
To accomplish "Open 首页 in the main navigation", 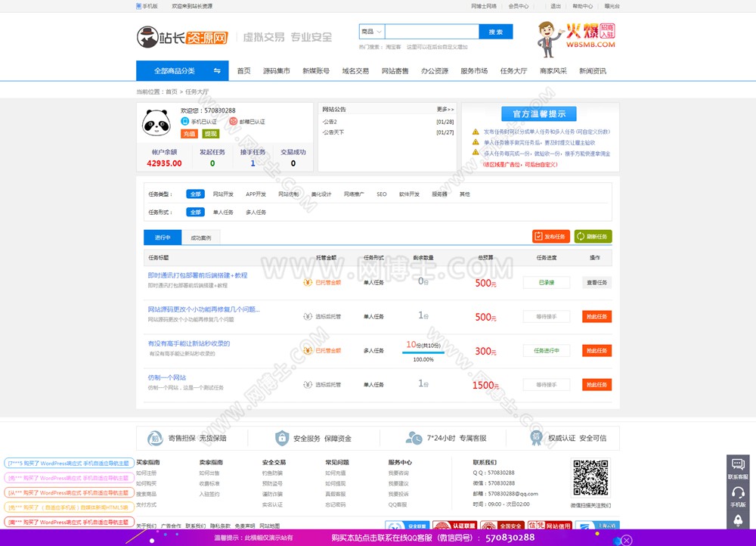I will (243, 71).
